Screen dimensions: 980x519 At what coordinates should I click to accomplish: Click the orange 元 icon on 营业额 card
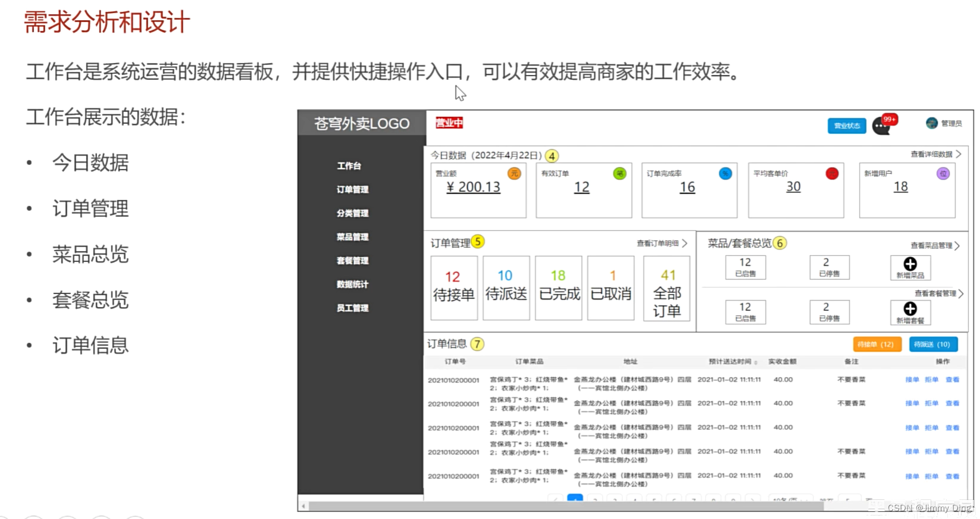514,173
